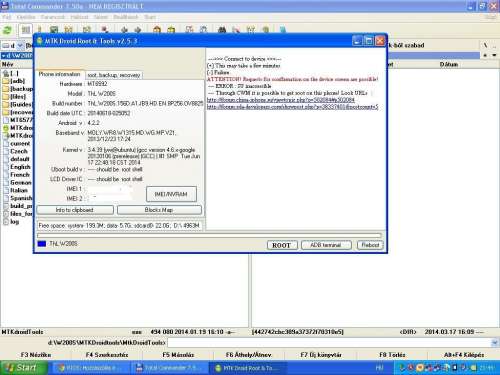Image resolution: width=500 pixels, height=375 pixels.
Task: Click the back arrow icon in Total Commander toolbar
Action: coord(124,30)
